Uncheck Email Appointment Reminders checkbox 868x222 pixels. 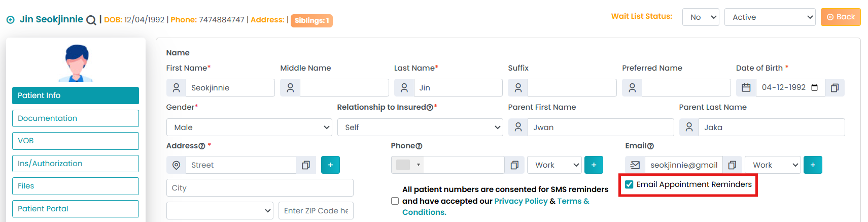[x=629, y=184]
